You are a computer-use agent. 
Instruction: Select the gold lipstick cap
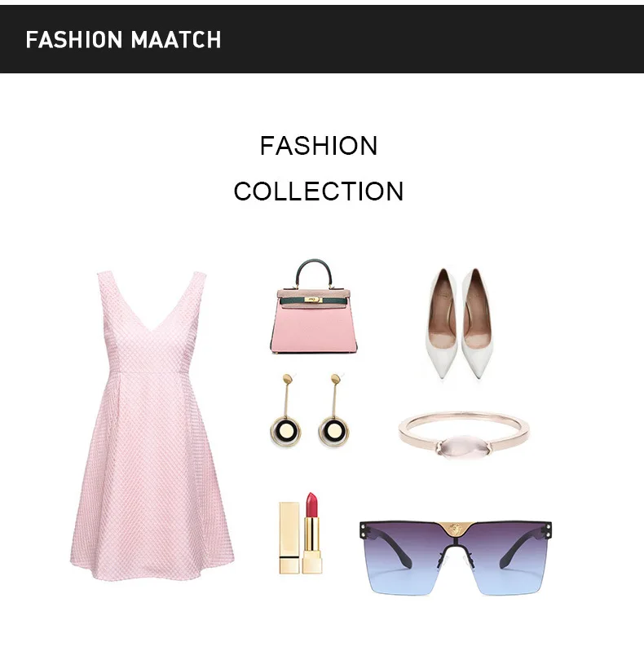tap(289, 538)
